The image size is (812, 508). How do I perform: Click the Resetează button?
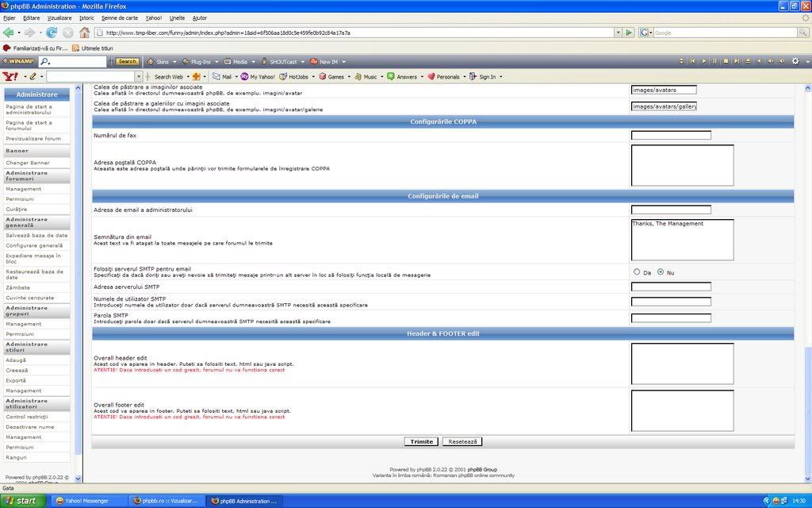point(462,441)
